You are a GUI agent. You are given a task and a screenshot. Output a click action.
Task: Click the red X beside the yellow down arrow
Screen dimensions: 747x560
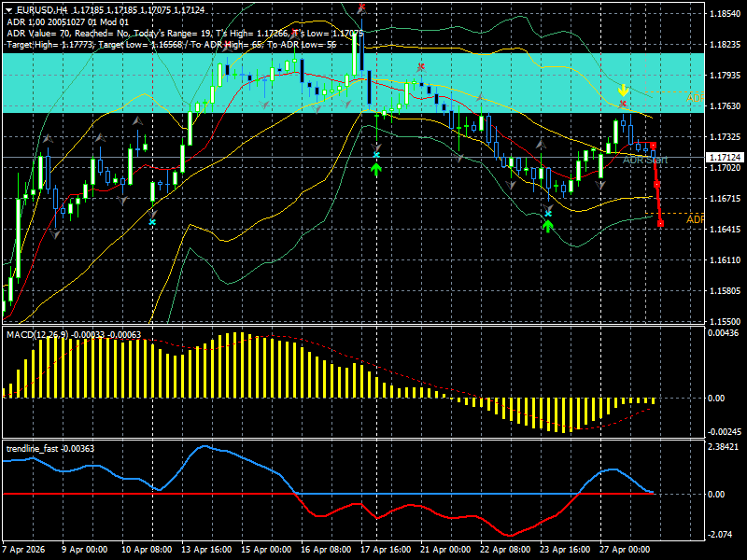pos(623,103)
